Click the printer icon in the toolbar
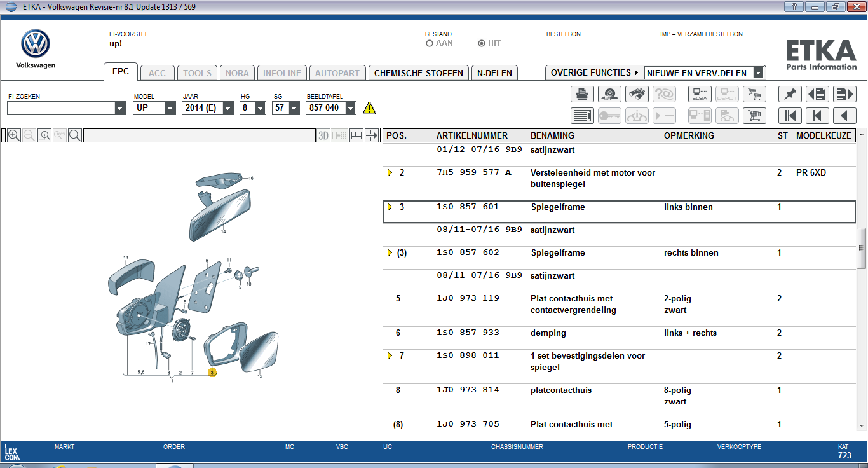The height and width of the screenshot is (468, 868). coord(581,95)
